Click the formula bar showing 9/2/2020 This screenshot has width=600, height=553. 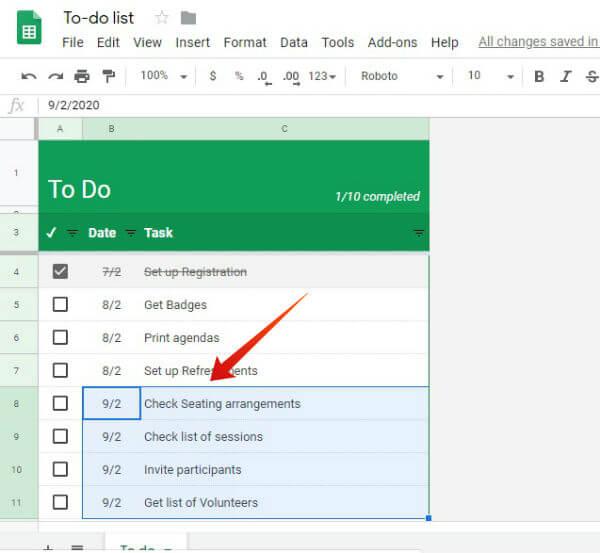(x=319, y=105)
